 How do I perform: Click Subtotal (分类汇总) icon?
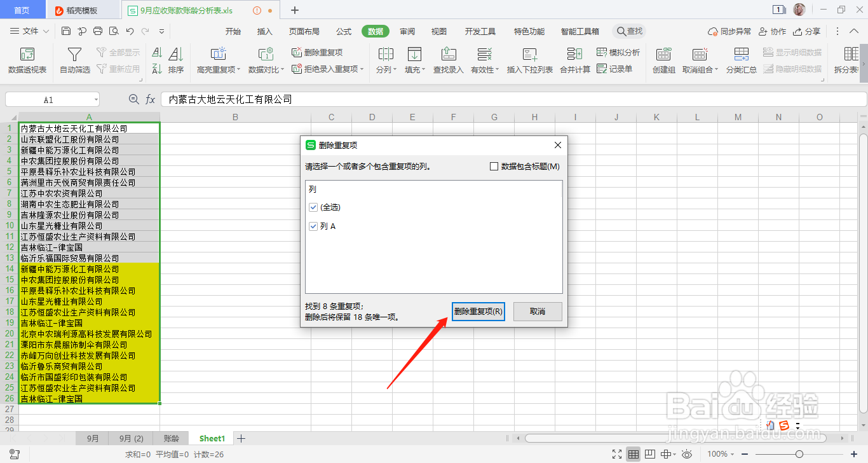tap(742, 61)
